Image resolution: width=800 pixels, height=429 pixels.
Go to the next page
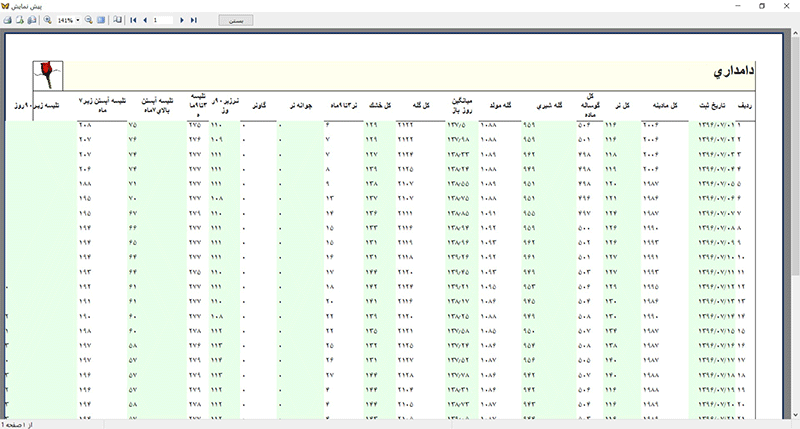182,20
